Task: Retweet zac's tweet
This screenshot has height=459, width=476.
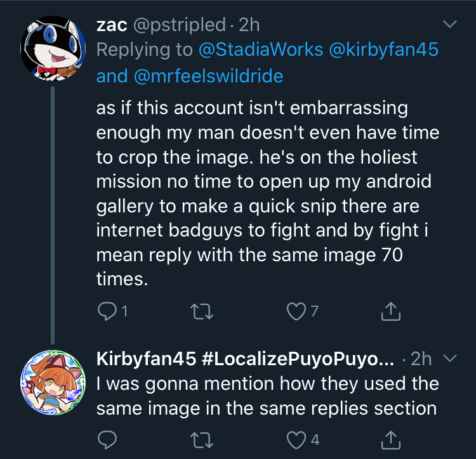Action: coord(202,312)
